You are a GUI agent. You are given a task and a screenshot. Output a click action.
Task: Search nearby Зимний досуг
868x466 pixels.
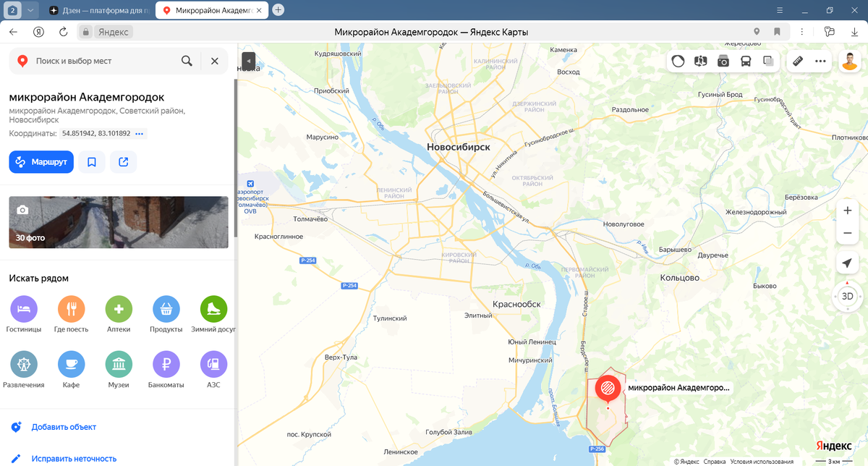click(213, 315)
